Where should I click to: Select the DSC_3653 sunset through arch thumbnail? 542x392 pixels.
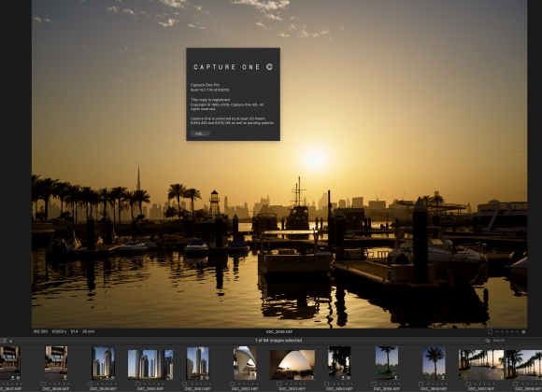tap(292, 365)
